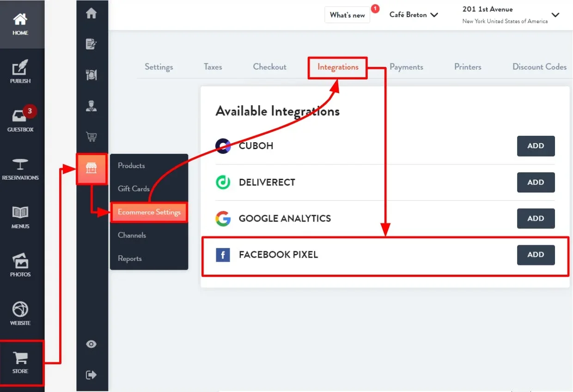Click the shopping cart icon in secondary sidebar
The height and width of the screenshot is (392, 573).
tap(91, 137)
